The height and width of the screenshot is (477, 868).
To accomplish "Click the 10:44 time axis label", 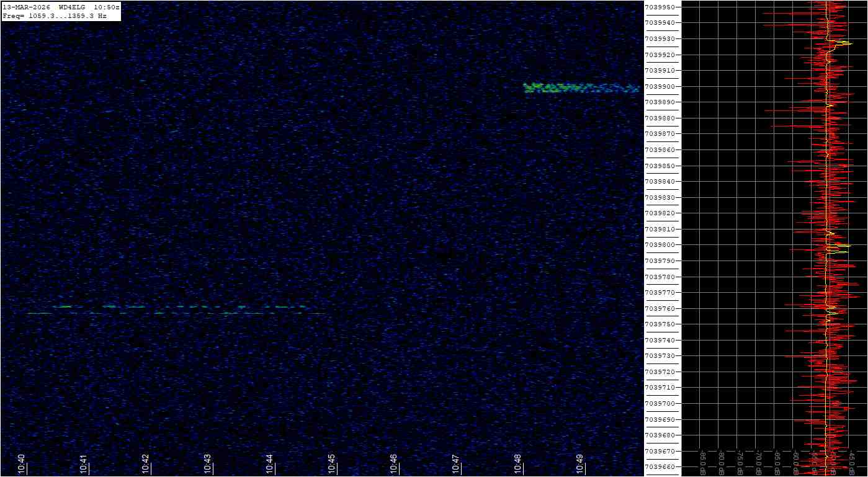I will (270, 464).
